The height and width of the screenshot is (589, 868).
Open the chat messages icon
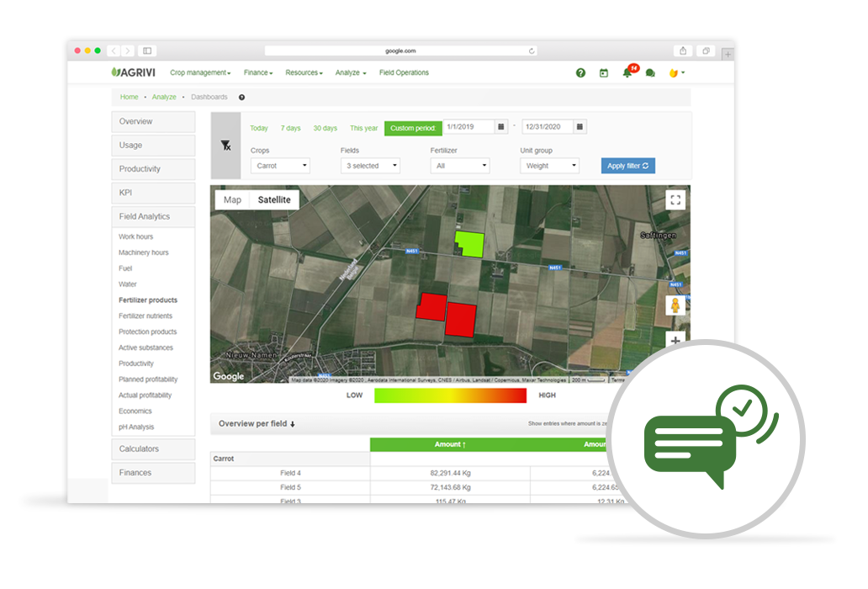click(x=650, y=73)
